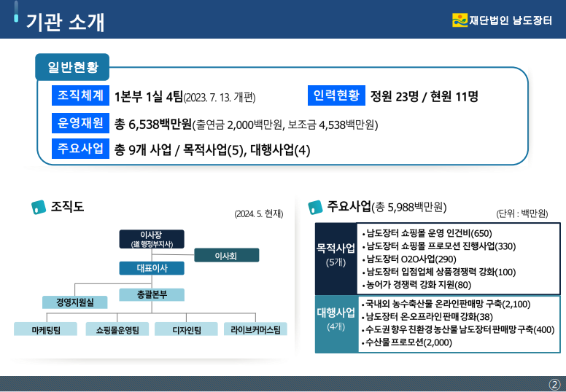The height and width of the screenshot is (392, 566).
Task: Click 남도장터 온·오프라인 판매 강화(38) line
Action: pos(429,317)
